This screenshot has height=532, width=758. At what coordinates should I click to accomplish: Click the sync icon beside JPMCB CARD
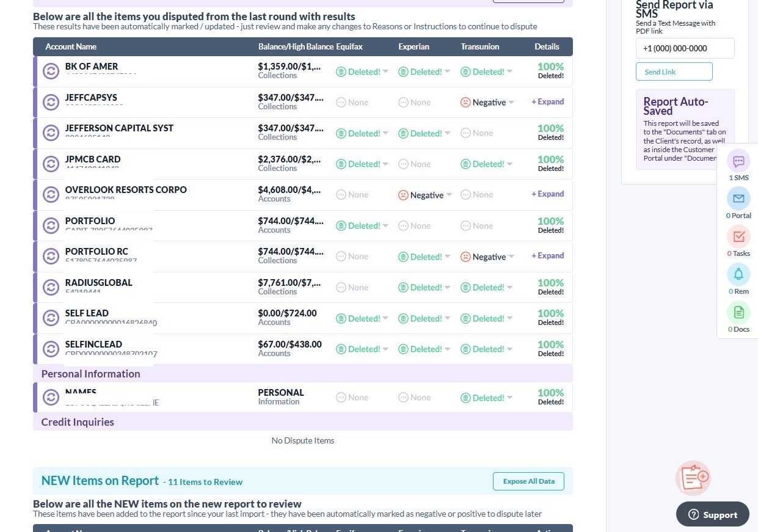pyautogui.click(x=51, y=164)
